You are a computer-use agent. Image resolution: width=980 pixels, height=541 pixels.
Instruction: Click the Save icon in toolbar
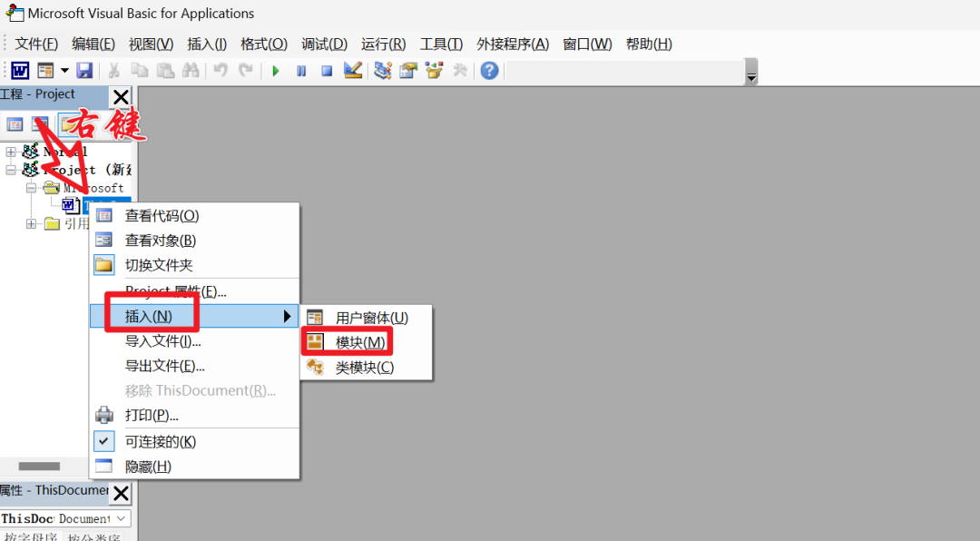coord(84,71)
